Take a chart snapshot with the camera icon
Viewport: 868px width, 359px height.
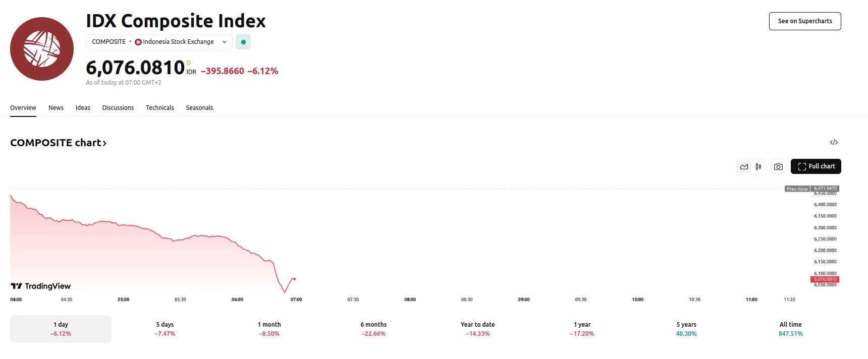(x=778, y=166)
